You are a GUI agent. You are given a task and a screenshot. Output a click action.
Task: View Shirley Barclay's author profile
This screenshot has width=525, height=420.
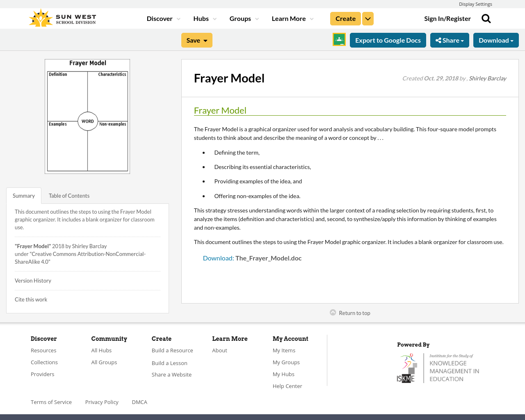(x=487, y=78)
